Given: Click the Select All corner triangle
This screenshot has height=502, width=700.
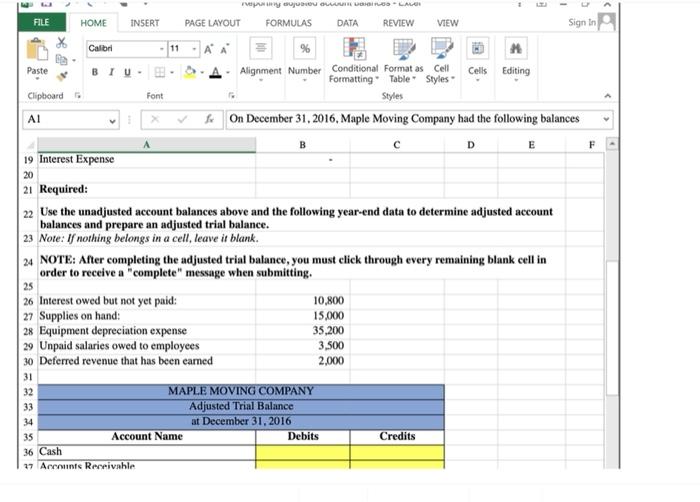Looking at the screenshot, I should coord(30,145).
